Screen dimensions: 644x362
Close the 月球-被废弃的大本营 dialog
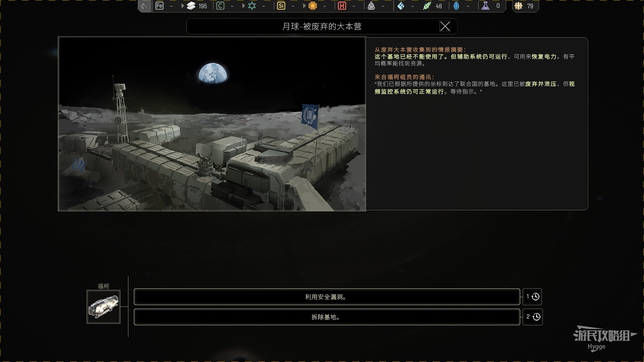click(445, 26)
